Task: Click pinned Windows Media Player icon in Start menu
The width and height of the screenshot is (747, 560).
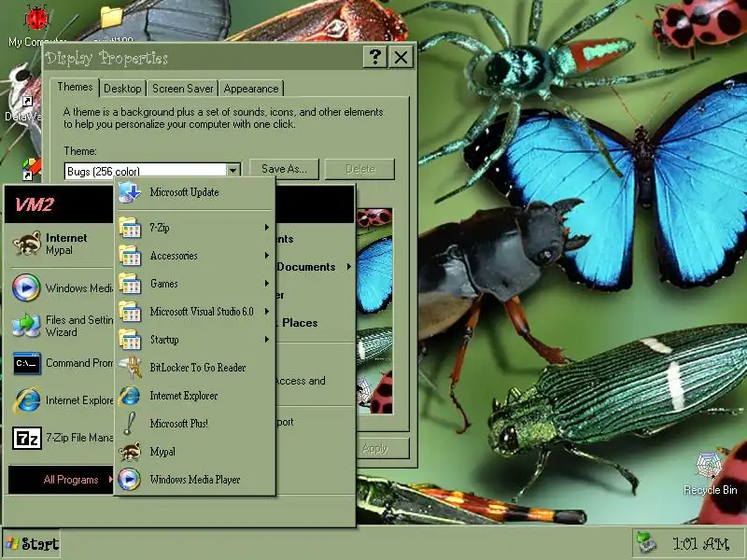Action: [x=26, y=287]
